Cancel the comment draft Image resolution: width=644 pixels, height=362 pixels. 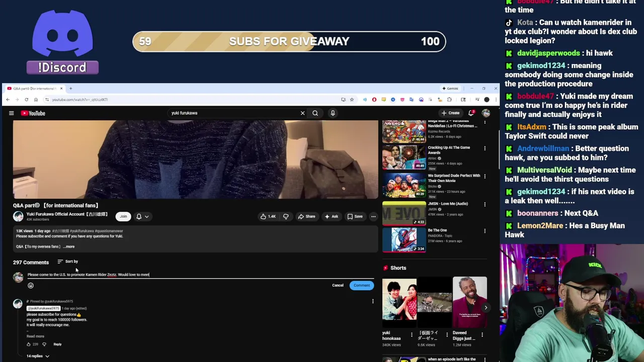click(x=338, y=286)
